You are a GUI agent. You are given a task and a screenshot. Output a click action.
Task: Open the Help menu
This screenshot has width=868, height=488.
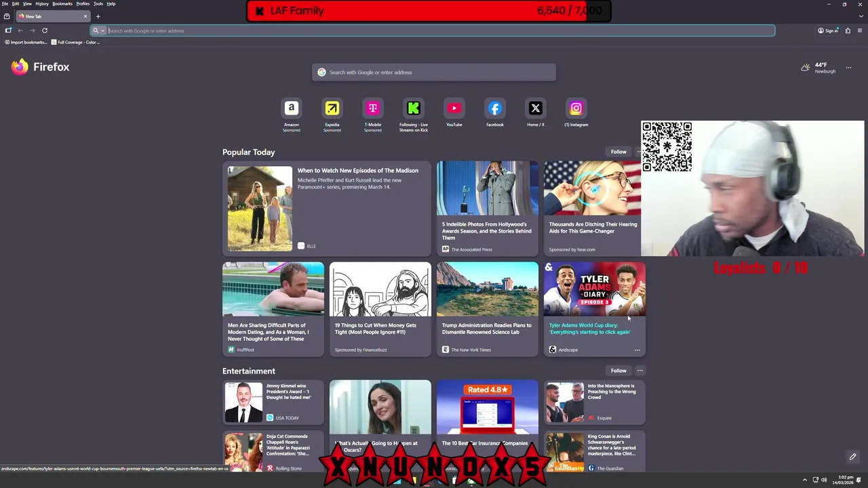[x=111, y=3]
